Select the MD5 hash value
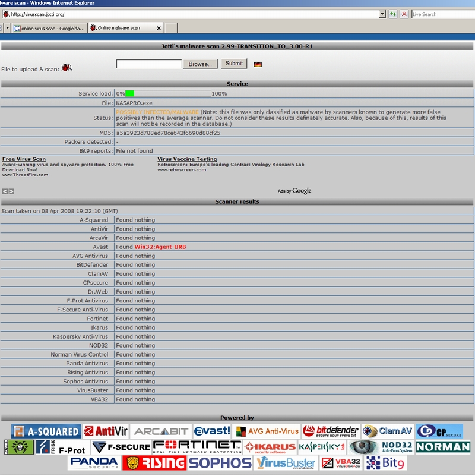Viewport: 475px width, 476px height. pyautogui.click(x=168, y=133)
